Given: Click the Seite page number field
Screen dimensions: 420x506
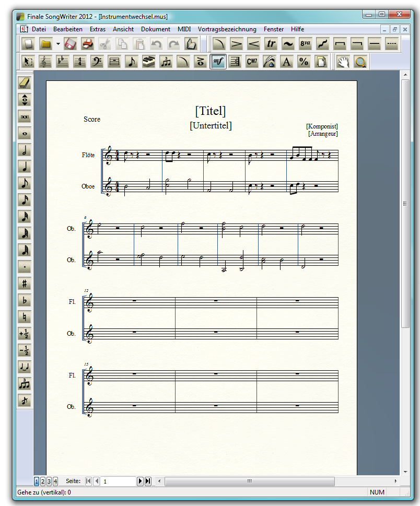Looking at the screenshot, I should click(x=118, y=481).
